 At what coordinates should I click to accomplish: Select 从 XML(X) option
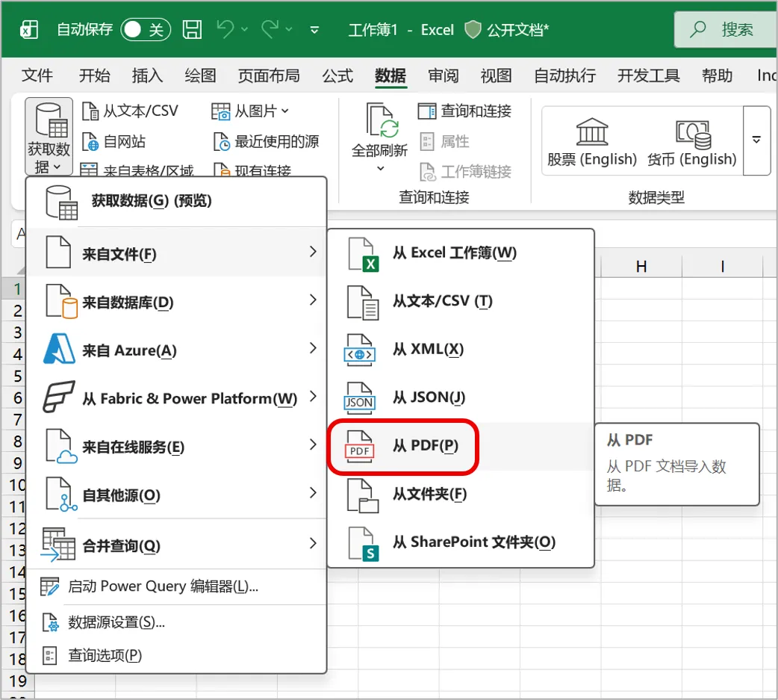461,350
